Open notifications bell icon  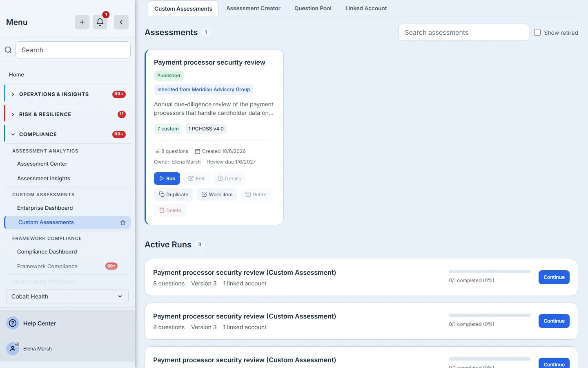100,22
